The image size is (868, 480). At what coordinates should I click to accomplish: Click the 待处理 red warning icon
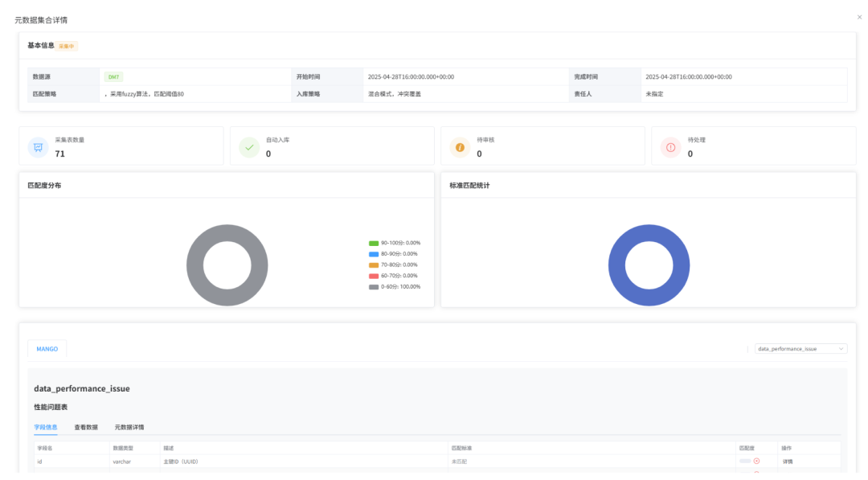click(671, 147)
